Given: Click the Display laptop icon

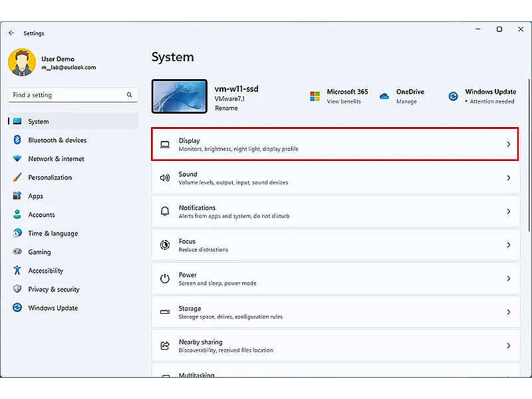Looking at the screenshot, I should tap(165, 144).
